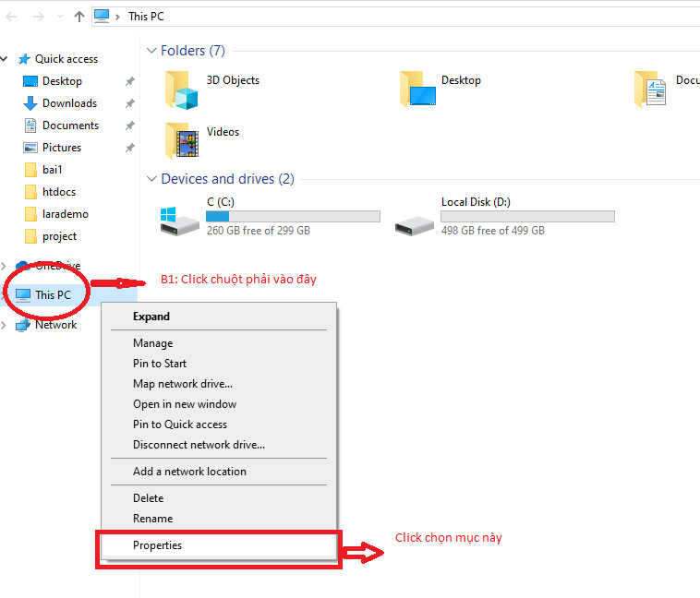700x598 pixels.
Task: Click the Documents page icon in the sidebar
Action: pyautogui.click(x=30, y=126)
